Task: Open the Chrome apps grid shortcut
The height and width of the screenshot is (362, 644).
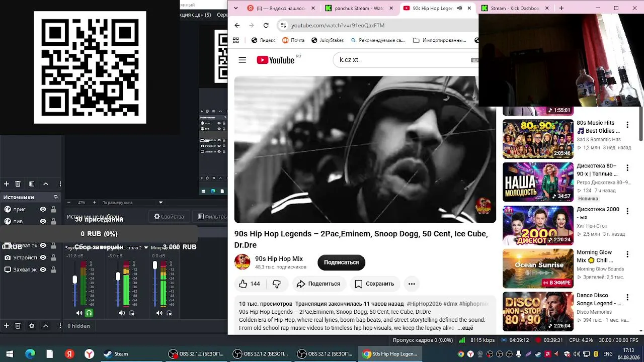Action: (x=236, y=40)
